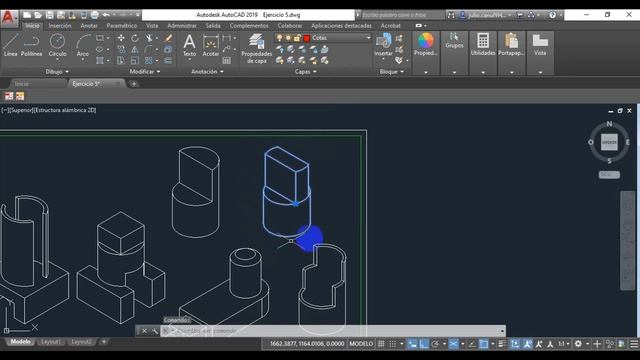Click the new drawing tab plus button
The width and height of the screenshot is (640, 360).
coord(133,84)
